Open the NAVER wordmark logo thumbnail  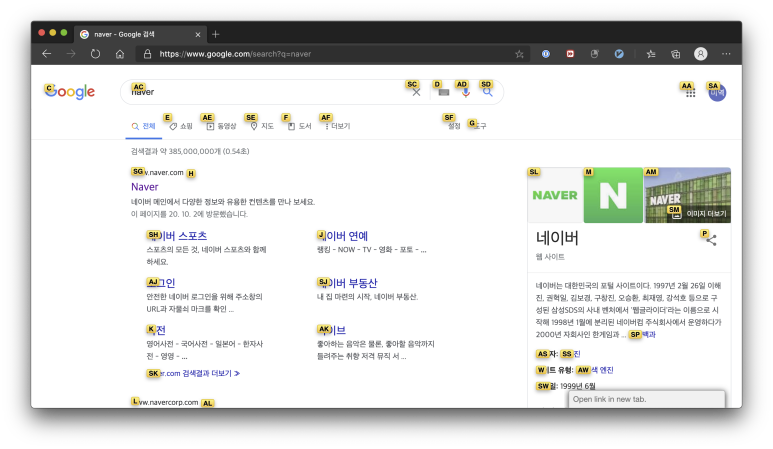click(x=555, y=195)
